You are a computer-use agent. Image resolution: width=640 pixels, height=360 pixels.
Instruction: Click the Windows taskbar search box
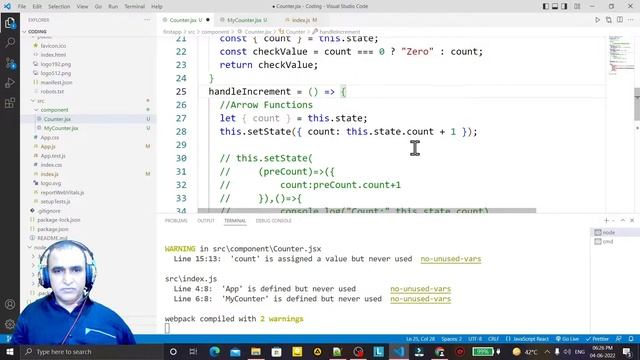91,351
